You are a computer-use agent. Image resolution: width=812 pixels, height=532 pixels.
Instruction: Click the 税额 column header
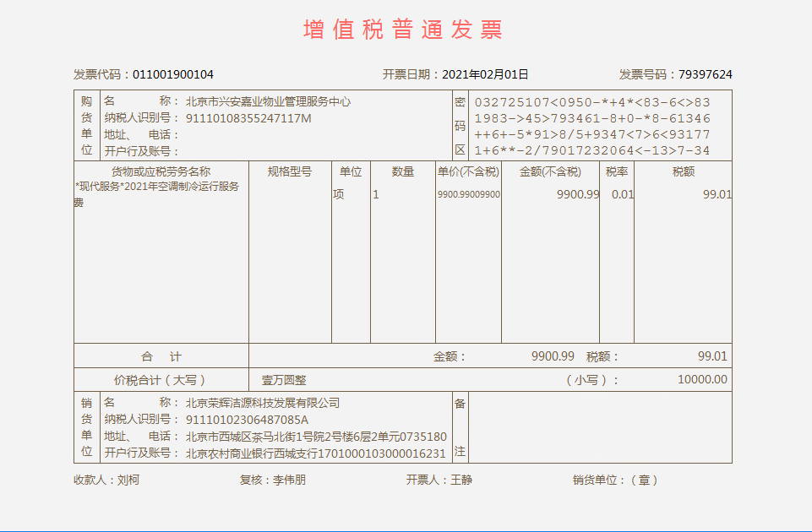click(x=683, y=171)
